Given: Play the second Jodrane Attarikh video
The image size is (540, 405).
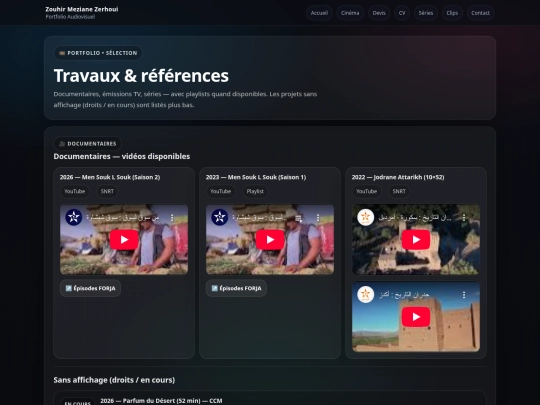Looking at the screenshot, I should 416,317.
